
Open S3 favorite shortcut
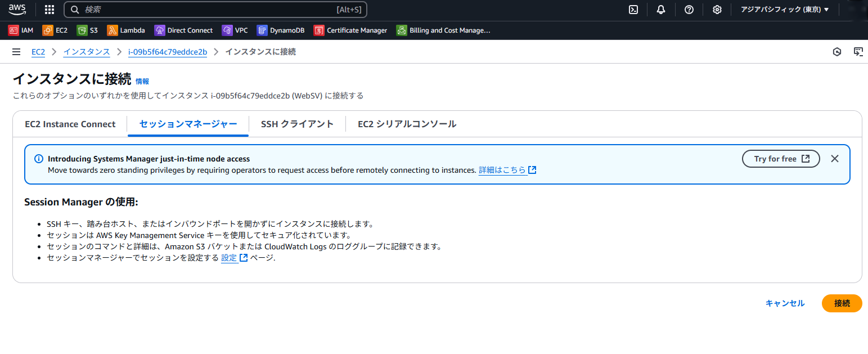pyautogui.click(x=87, y=30)
